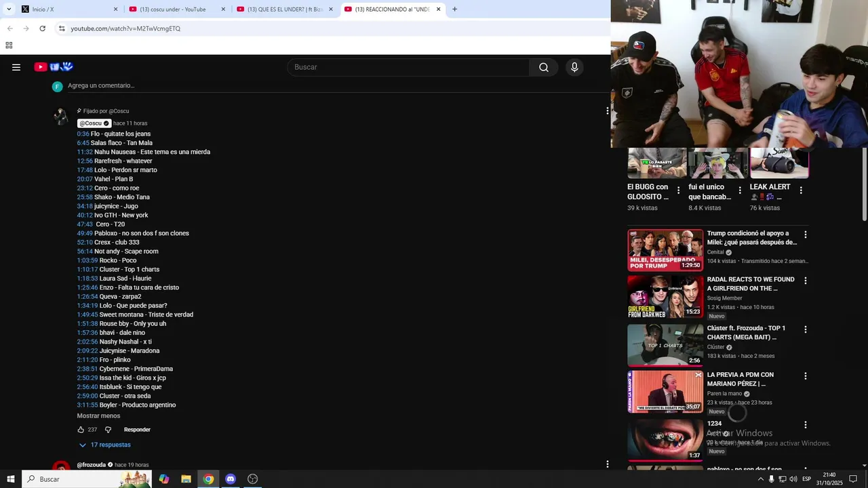The height and width of the screenshot is (488, 868).
Task: Like the pinned Coscu comment
Action: [81, 430]
